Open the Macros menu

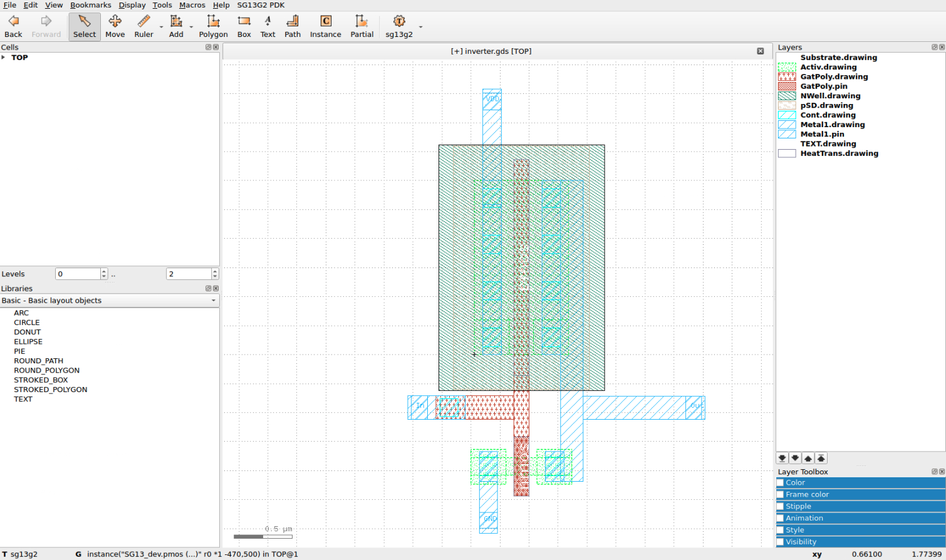tap(192, 5)
